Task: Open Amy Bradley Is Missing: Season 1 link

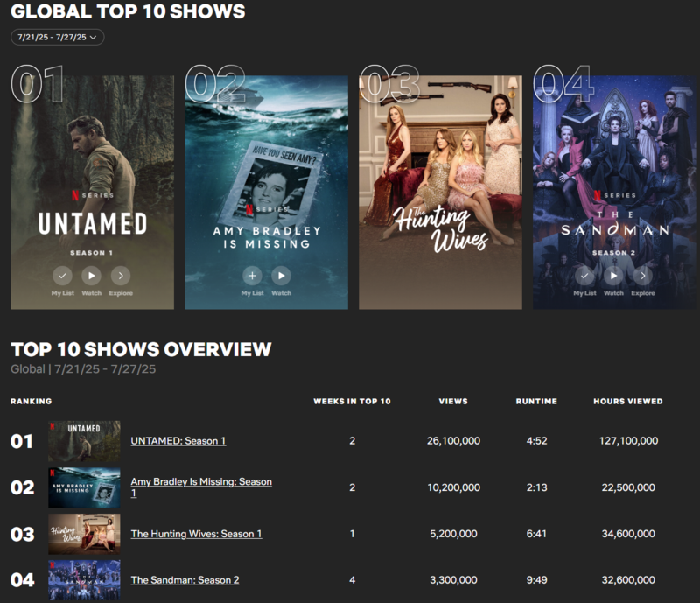Action: [x=201, y=487]
